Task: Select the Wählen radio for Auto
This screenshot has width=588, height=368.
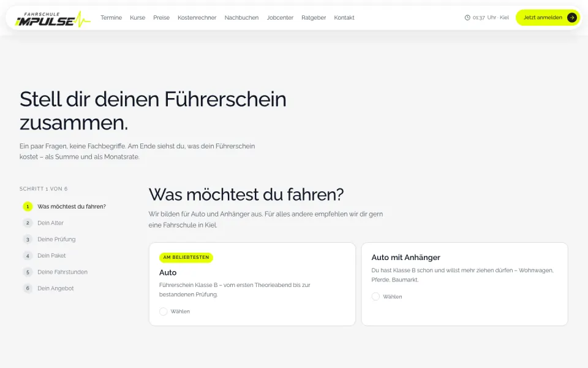Action: [163, 312]
